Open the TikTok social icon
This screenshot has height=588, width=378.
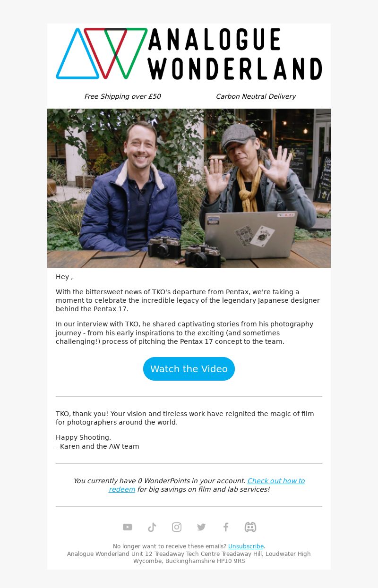pyautogui.click(x=152, y=527)
